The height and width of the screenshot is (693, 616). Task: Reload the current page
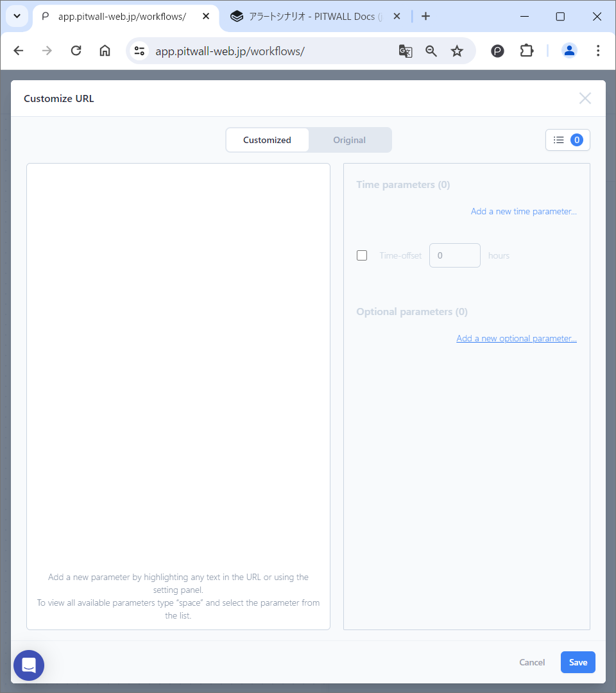(76, 51)
